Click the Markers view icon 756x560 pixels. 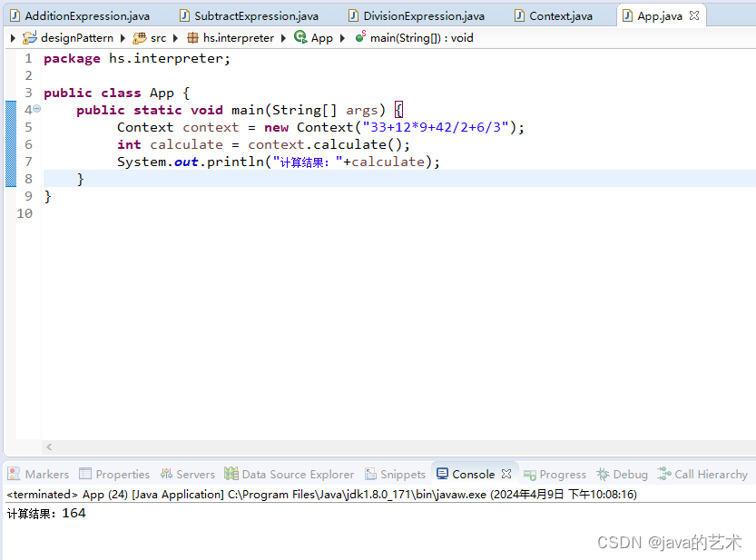point(14,474)
